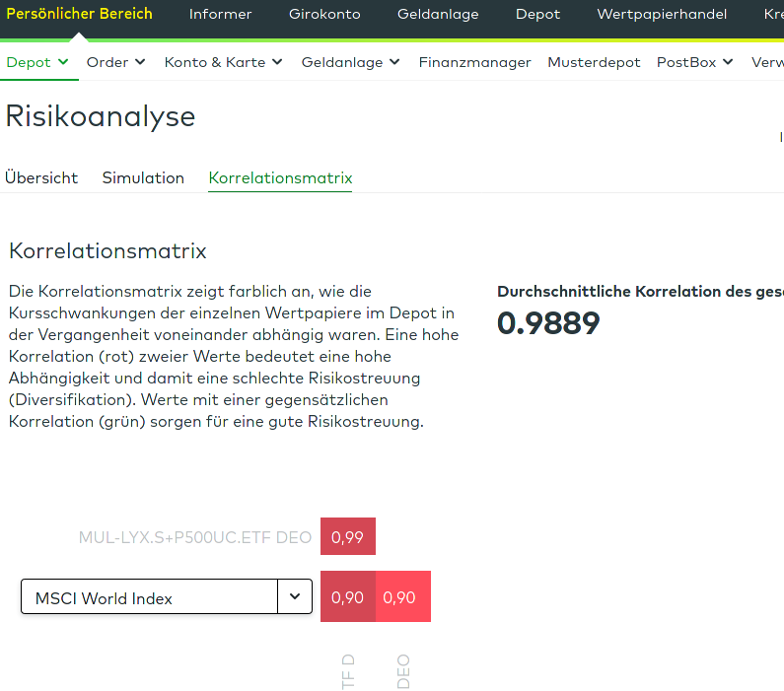This screenshot has width=784, height=691.
Task: Expand the Konto & Karte submenu
Action: pos(277,62)
